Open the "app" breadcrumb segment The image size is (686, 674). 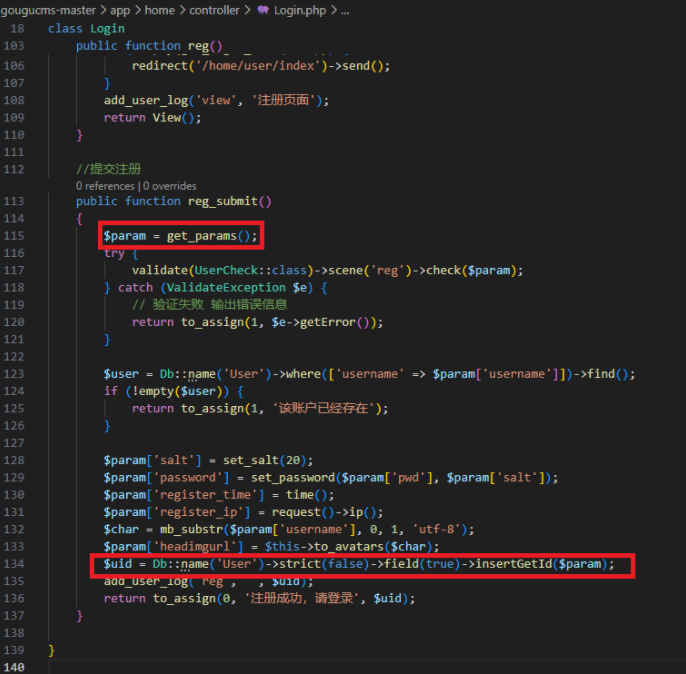point(120,10)
